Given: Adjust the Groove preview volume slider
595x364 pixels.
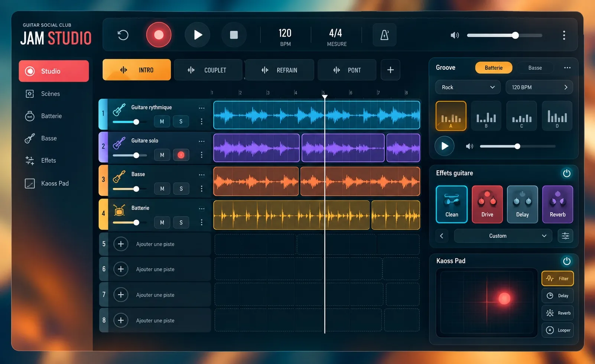Looking at the screenshot, I should [x=517, y=146].
